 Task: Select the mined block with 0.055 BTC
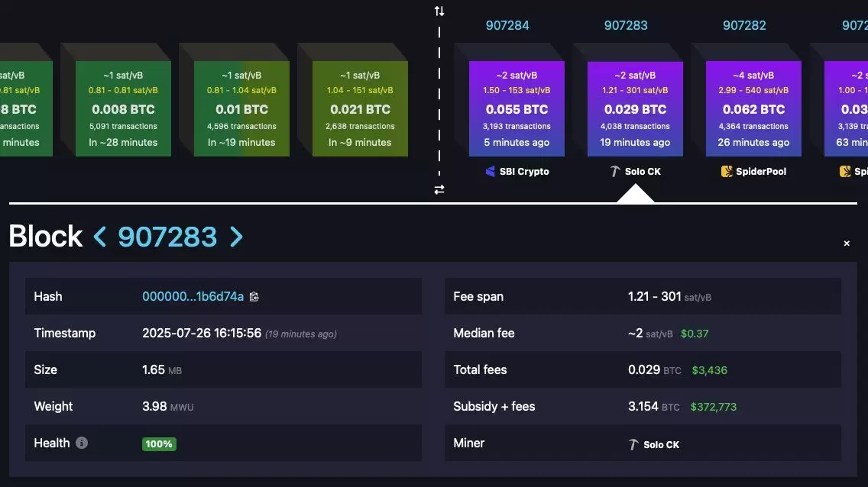pos(517,108)
